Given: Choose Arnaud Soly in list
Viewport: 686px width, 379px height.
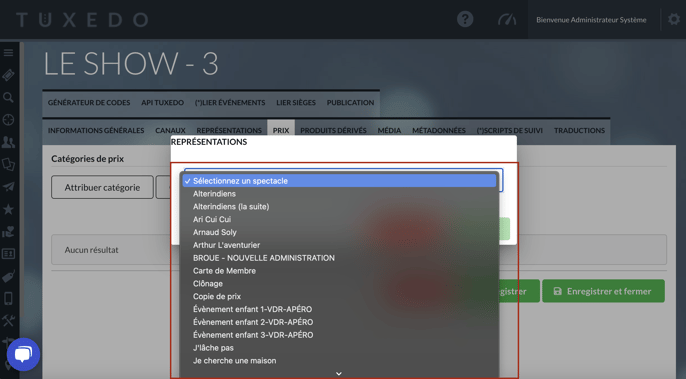Looking at the screenshot, I should point(340,232).
